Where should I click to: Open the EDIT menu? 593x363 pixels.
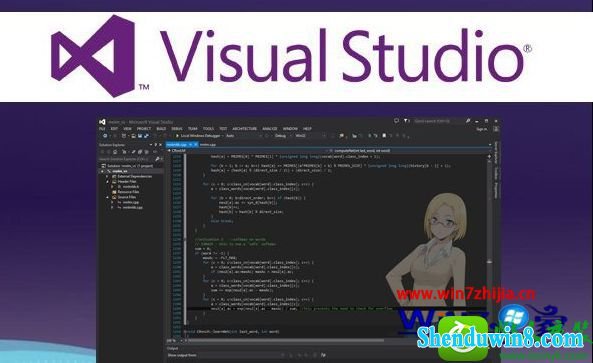(114, 129)
